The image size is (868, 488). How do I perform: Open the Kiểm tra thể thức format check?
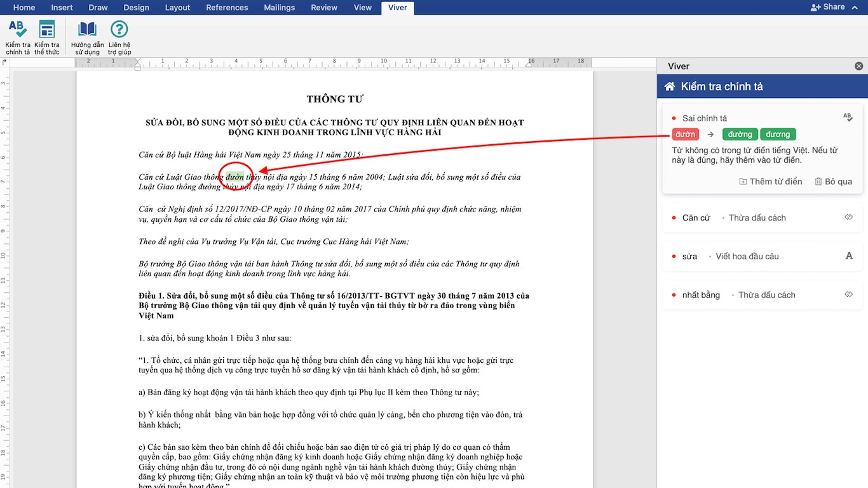(47, 37)
